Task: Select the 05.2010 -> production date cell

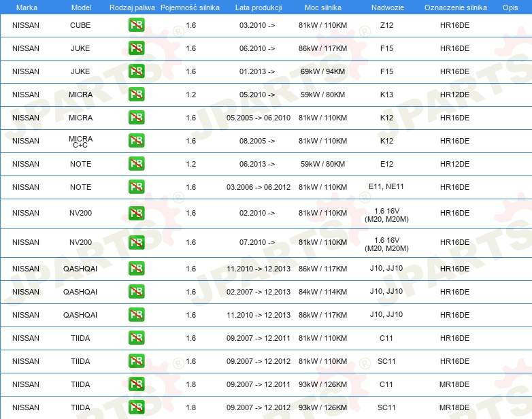Action: tap(257, 95)
